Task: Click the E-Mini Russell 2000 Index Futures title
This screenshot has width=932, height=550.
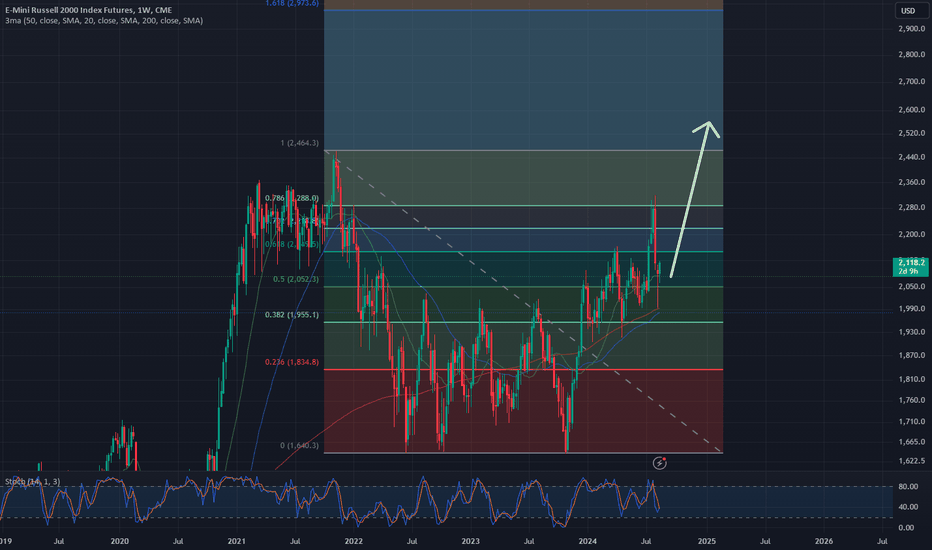Action: (89, 10)
